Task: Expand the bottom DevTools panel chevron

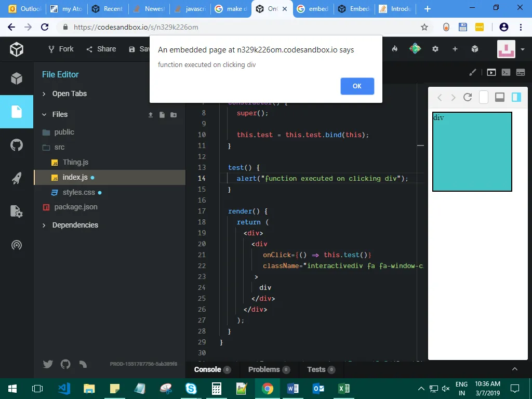Action: [514, 369]
